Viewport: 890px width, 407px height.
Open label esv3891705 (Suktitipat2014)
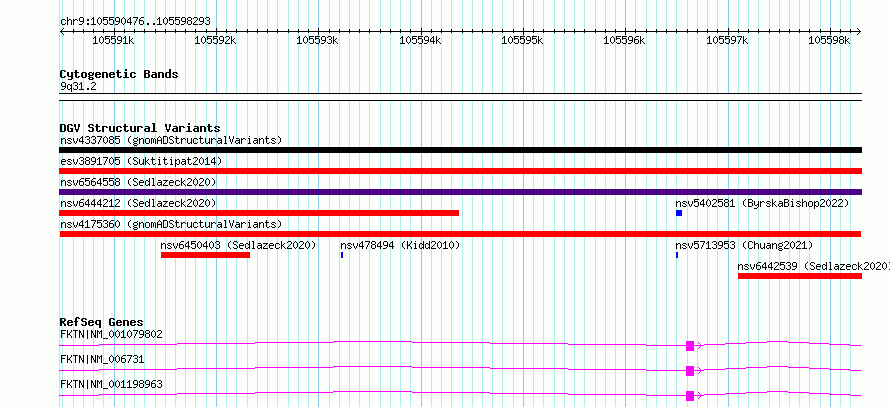coord(141,161)
